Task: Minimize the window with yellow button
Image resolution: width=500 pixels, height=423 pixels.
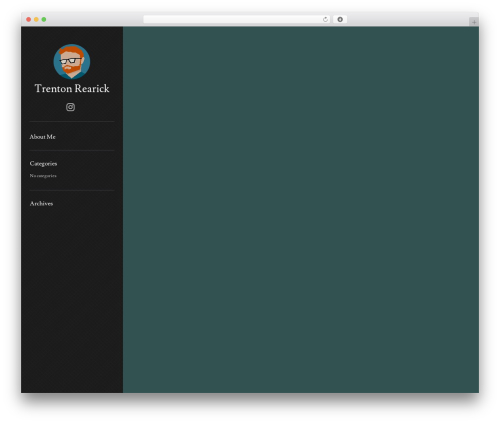Action: (x=36, y=20)
